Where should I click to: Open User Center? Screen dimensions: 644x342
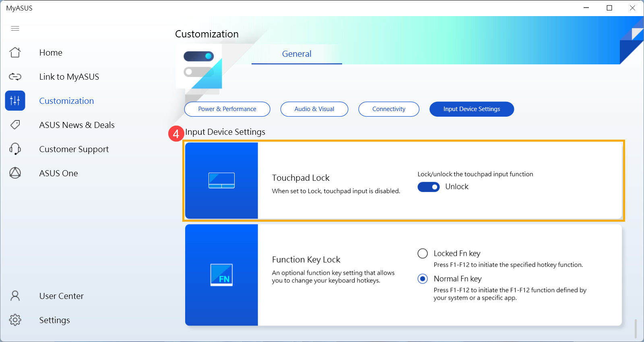tap(62, 296)
